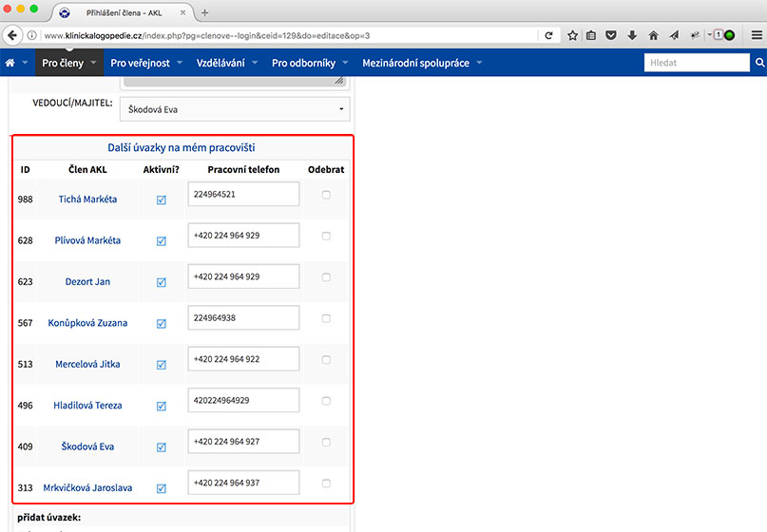
Task: Toggle Aktivní checkbox for Škodová Eva
Action: (161, 446)
